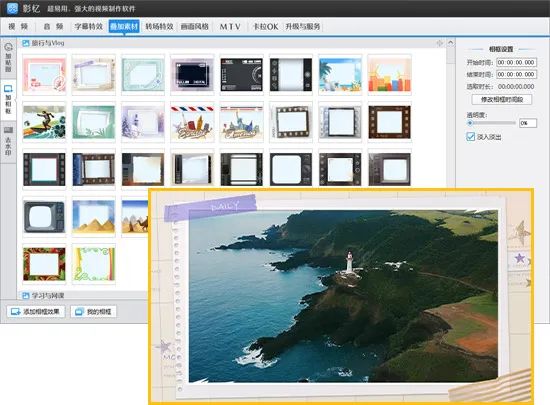This screenshot has height=405, width=550.
Task: Click the 影忆 app logo icon
Action: (12, 8)
